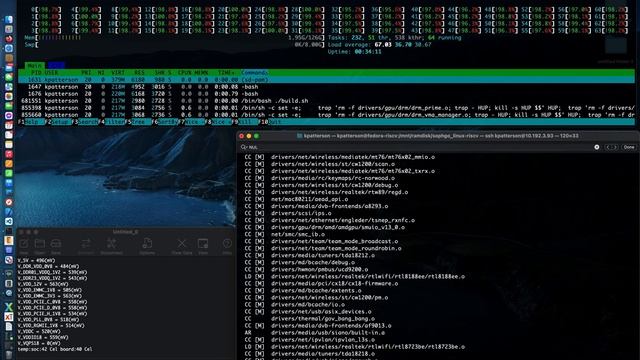Click New in the CoolTerm toolbar

pyautogui.click(x=24, y=247)
